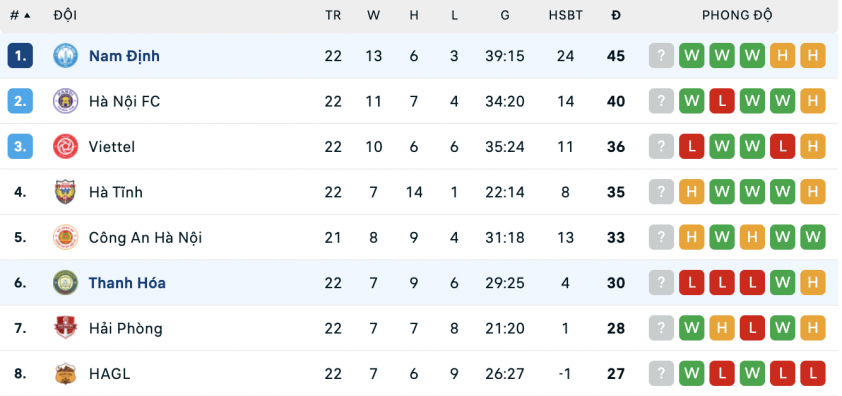Select the Thanh Hóa team badge
The height and width of the screenshot is (396, 842).
[66, 283]
